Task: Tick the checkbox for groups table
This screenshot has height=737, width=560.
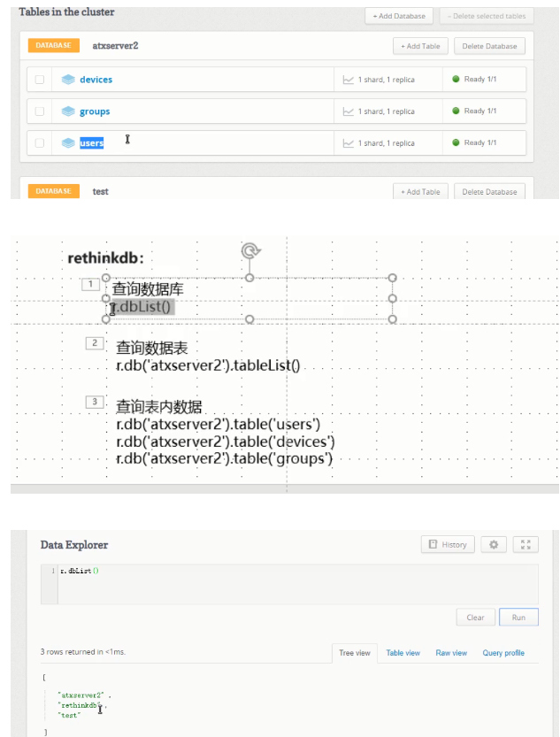Action: [40, 111]
